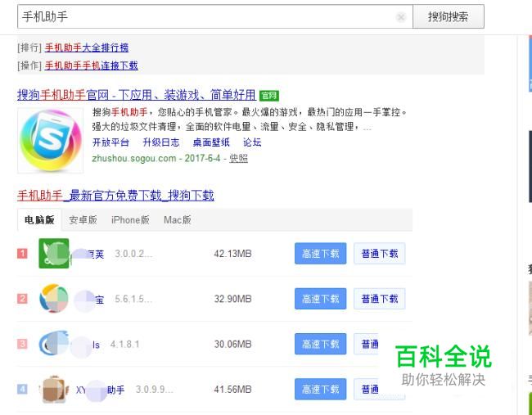Screen dimensions: 532x415
Task: Switch to the 安卓版 tab
Action: [x=83, y=220]
